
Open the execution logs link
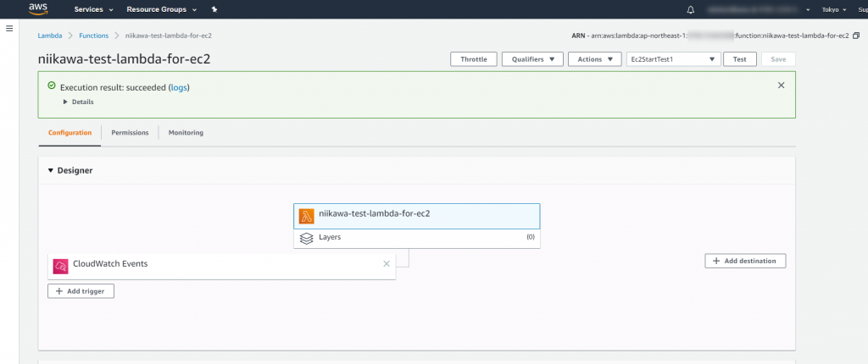point(180,87)
